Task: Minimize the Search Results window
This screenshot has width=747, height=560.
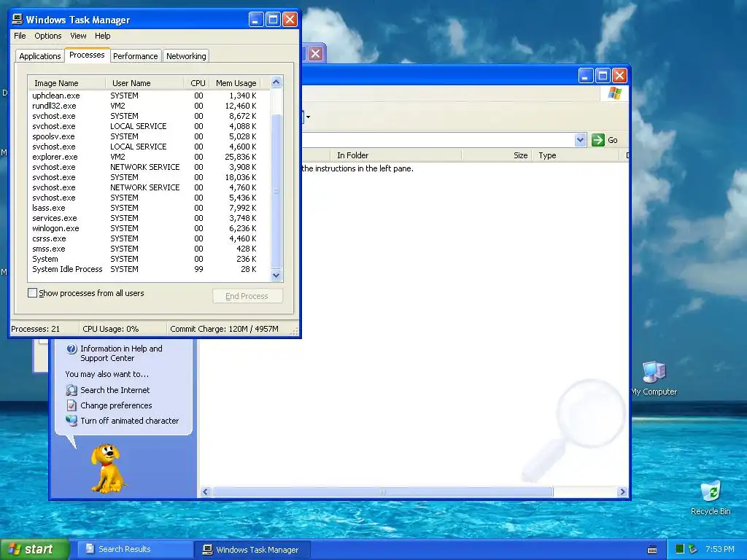Action: [x=586, y=75]
